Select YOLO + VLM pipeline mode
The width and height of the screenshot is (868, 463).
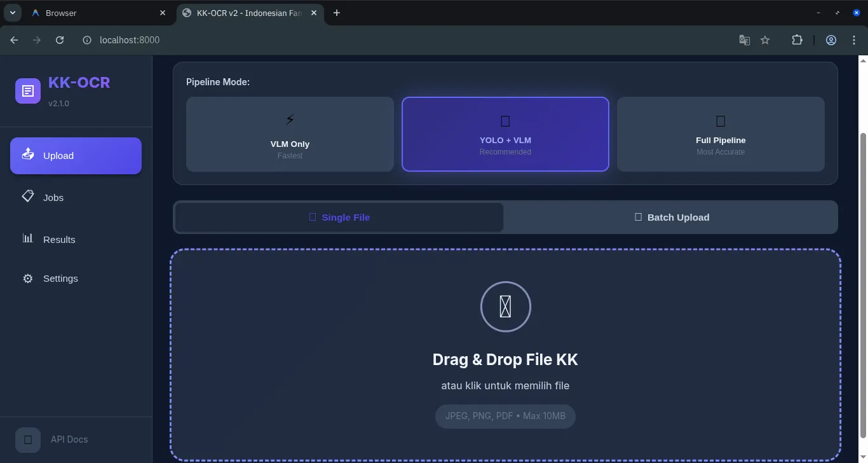(505, 134)
